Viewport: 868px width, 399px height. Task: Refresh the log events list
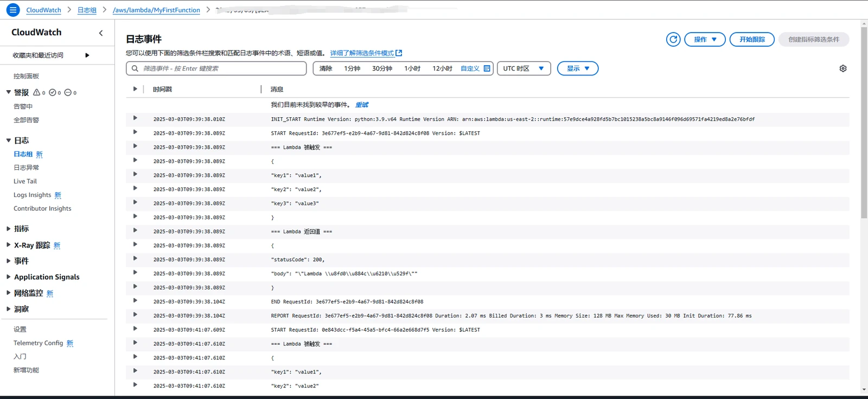pos(673,40)
